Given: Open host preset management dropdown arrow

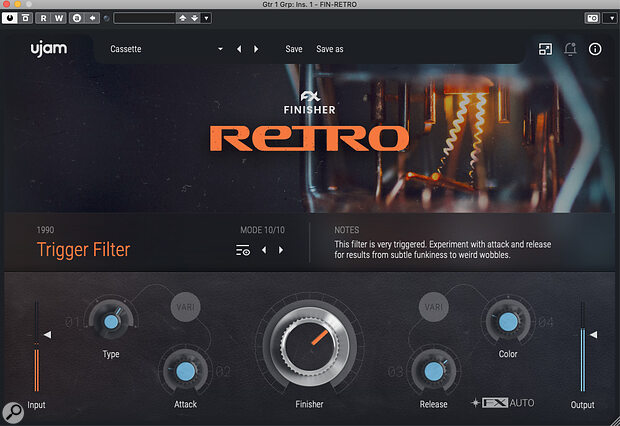Looking at the screenshot, I should pyautogui.click(x=206, y=18).
